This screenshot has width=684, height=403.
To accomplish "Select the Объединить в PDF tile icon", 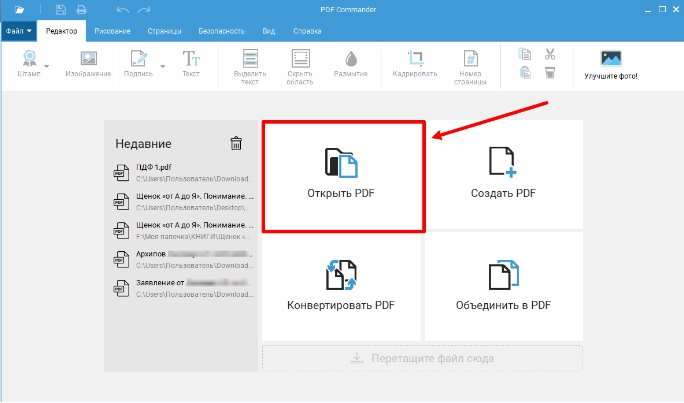I will 503,274.
